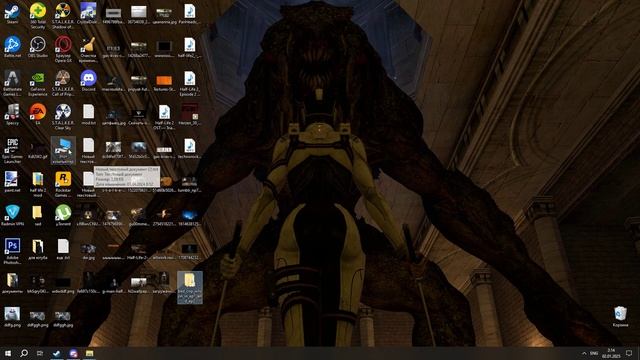Expand hidden system tray icons
The image size is (640, 360).
click(584, 353)
